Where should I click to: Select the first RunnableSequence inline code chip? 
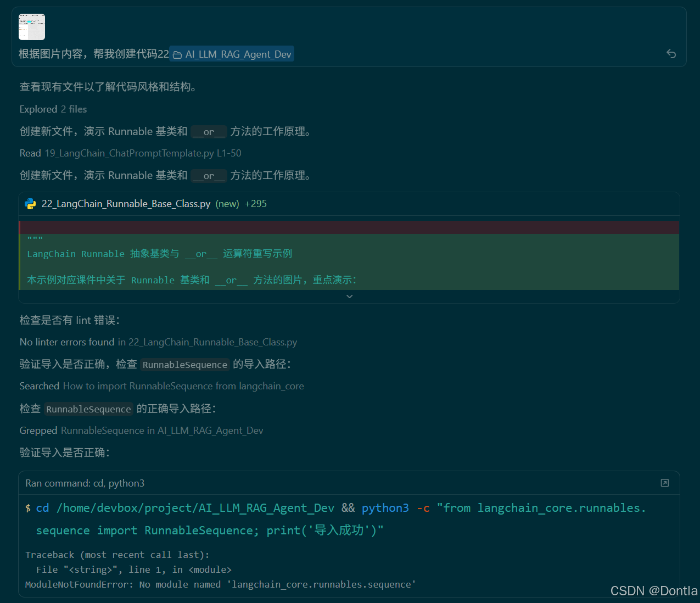pos(184,365)
